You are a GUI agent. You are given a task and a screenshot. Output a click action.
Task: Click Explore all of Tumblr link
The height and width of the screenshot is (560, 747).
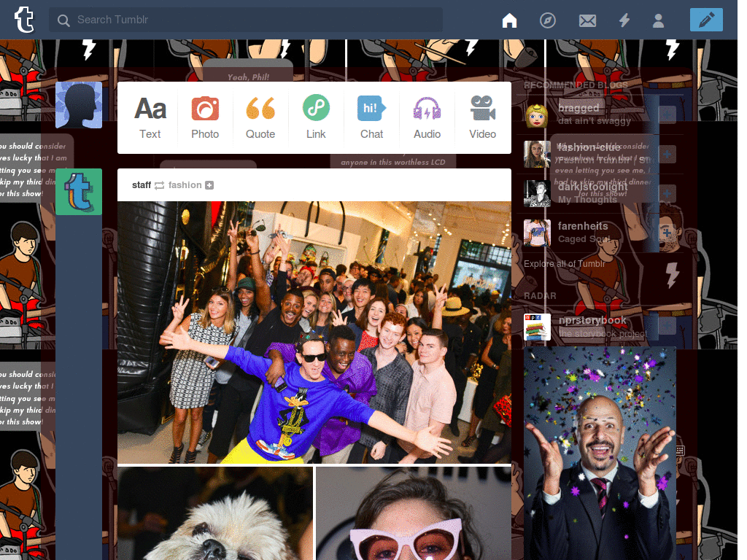tap(564, 264)
